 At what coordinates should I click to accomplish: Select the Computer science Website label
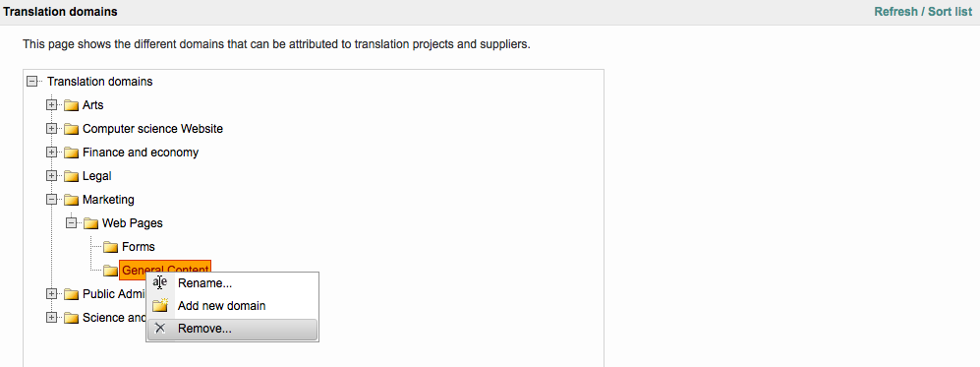152,129
